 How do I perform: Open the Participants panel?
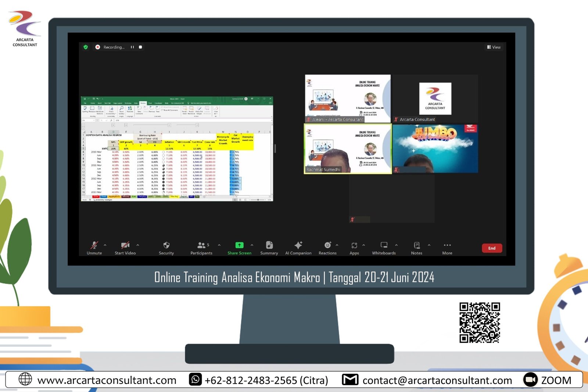point(201,248)
